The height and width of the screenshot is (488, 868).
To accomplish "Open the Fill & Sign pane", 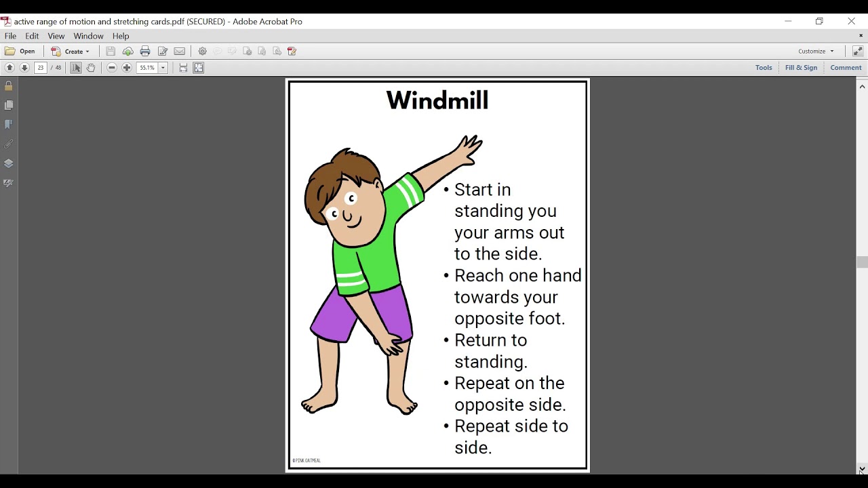I will click(x=801, y=68).
